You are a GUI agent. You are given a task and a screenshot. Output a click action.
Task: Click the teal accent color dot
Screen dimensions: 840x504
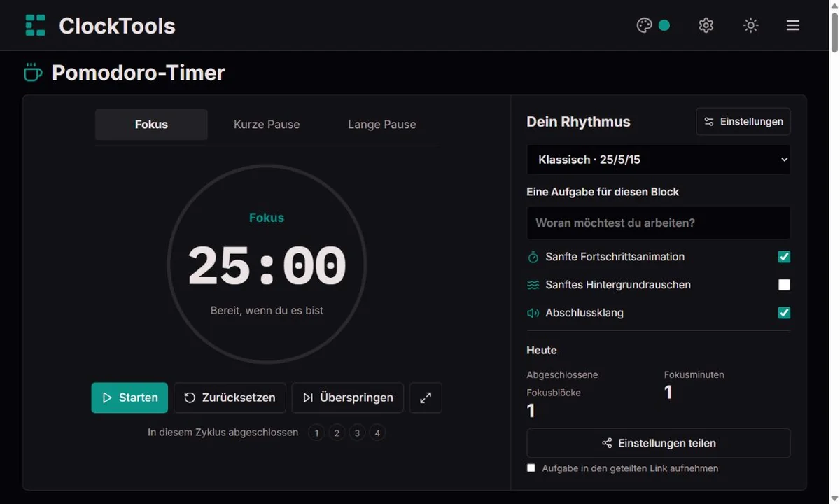click(664, 25)
